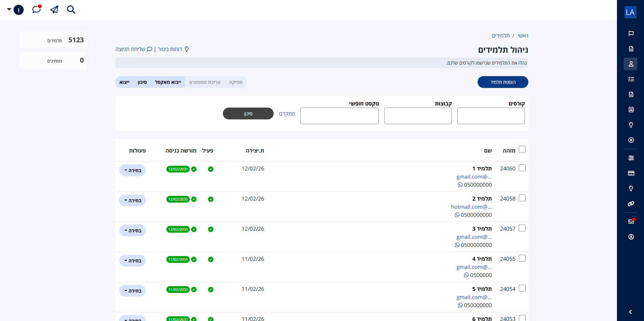Open the contact book sidebar icon
Image resolution: width=644 pixels, height=321 pixels.
(x=631, y=110)
